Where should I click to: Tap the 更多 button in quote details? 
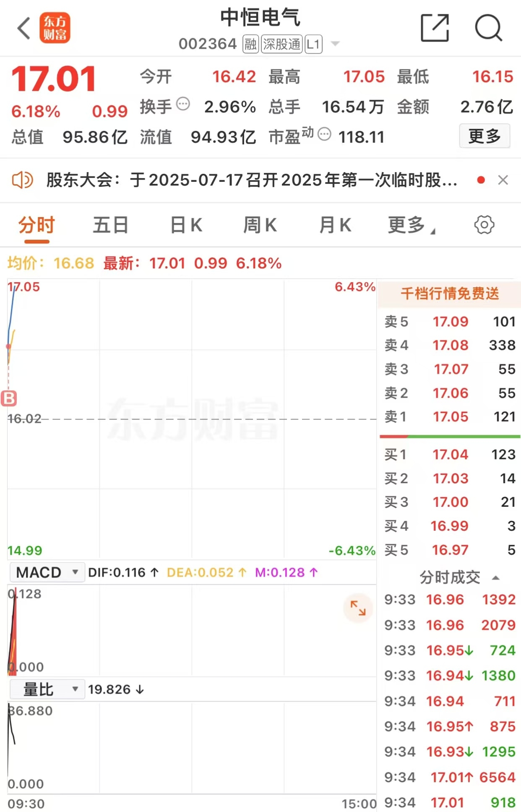[x=485, y=136]
